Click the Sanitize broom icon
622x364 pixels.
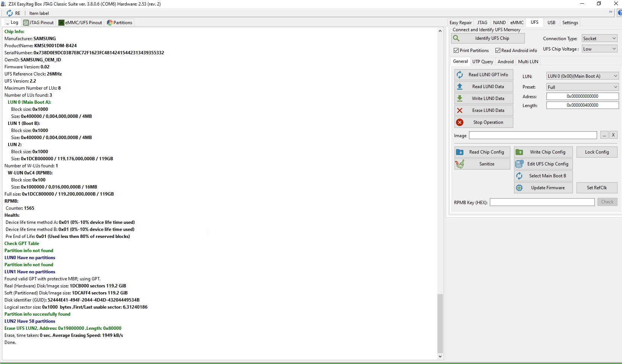pyautogui.click(x=460, y=164)
